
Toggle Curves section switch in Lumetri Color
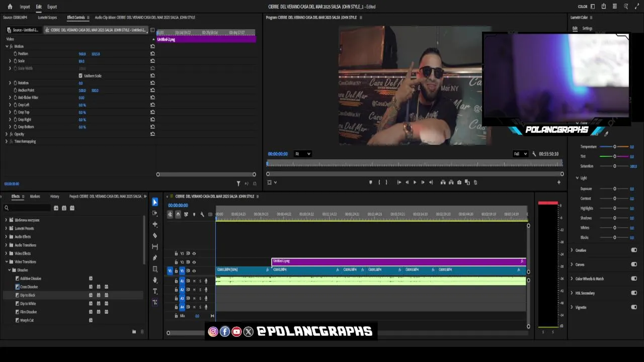(x=634, y=264)
